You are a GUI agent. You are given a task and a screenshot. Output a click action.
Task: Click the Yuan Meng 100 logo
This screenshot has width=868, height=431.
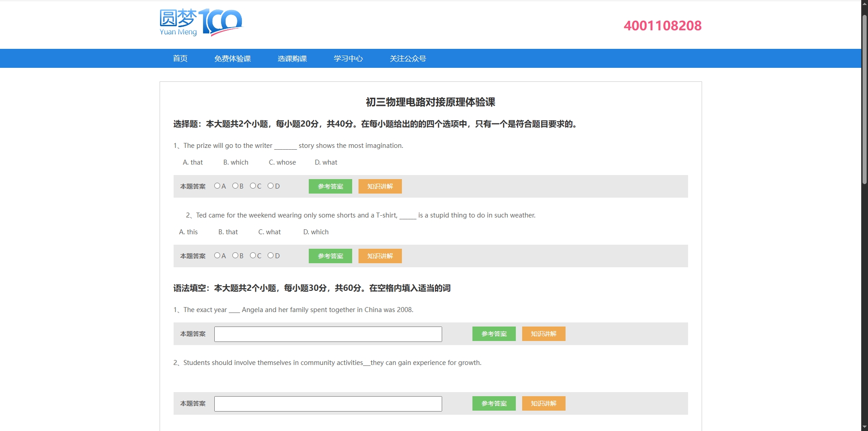pyautogui.click(x=201, y=23)
